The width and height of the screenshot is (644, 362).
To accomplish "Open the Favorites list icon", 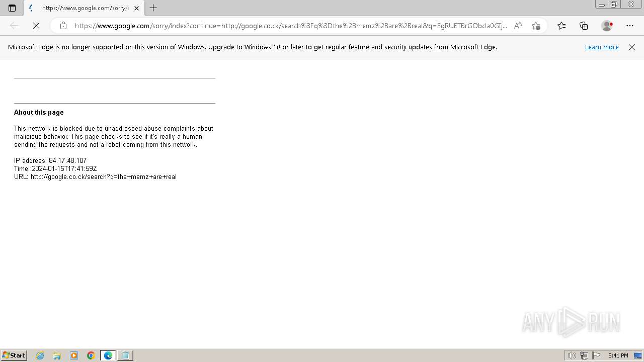I will pos(561,26).
